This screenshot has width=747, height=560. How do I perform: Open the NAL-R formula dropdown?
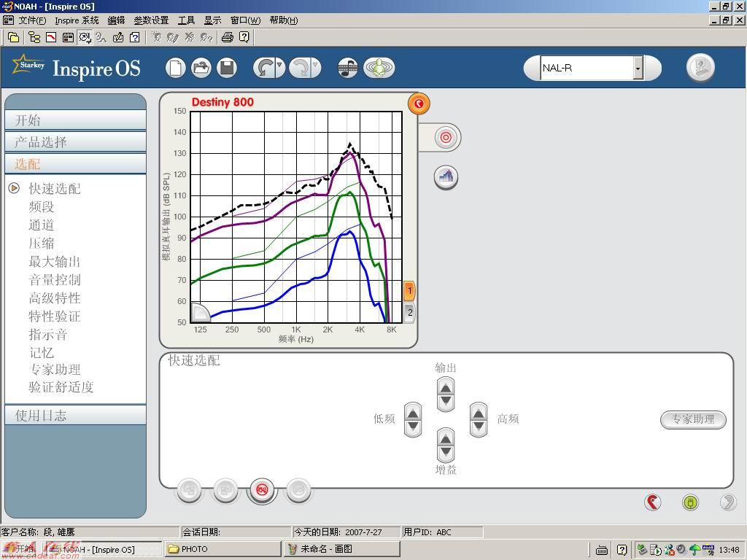(x=638, y=68)
